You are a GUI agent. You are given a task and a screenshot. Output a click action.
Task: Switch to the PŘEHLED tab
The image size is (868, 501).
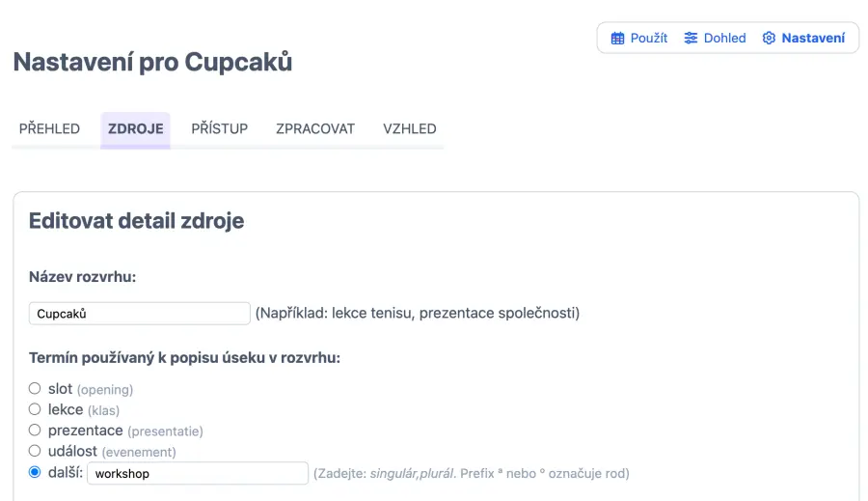pyautogui.click(x=49, y=129)
